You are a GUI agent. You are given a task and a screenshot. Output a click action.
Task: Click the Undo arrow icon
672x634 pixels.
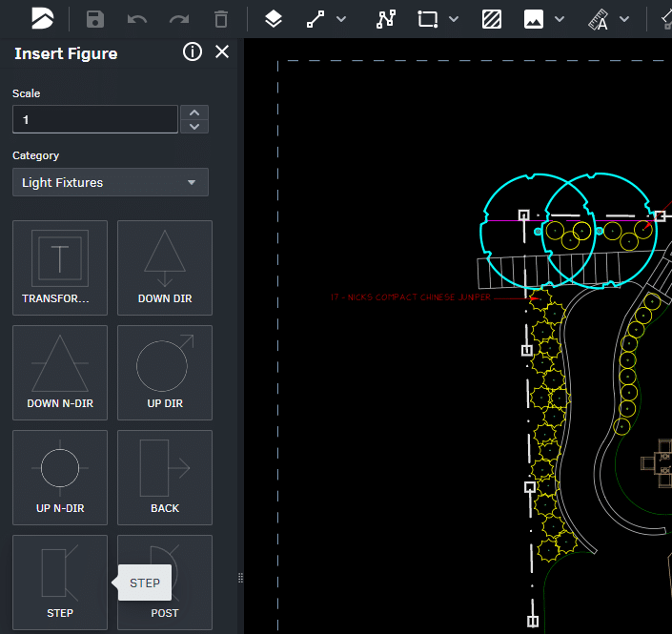(137, 19)
